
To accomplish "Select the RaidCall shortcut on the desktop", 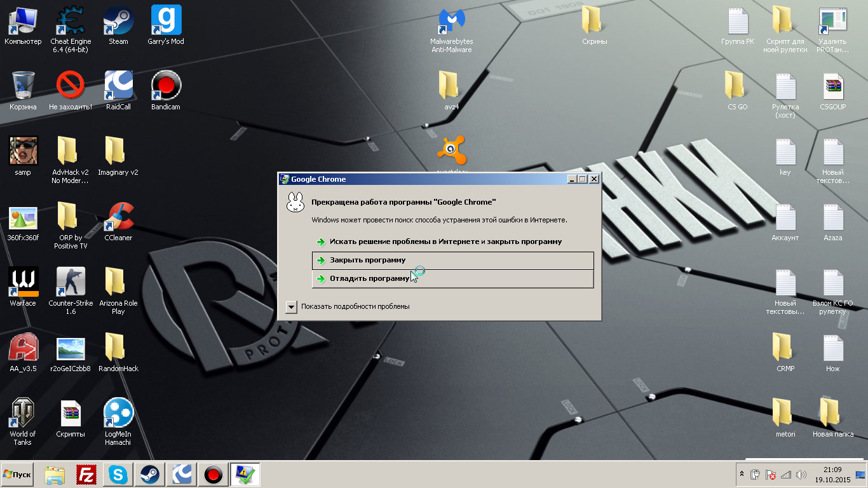I will point(118,91).
